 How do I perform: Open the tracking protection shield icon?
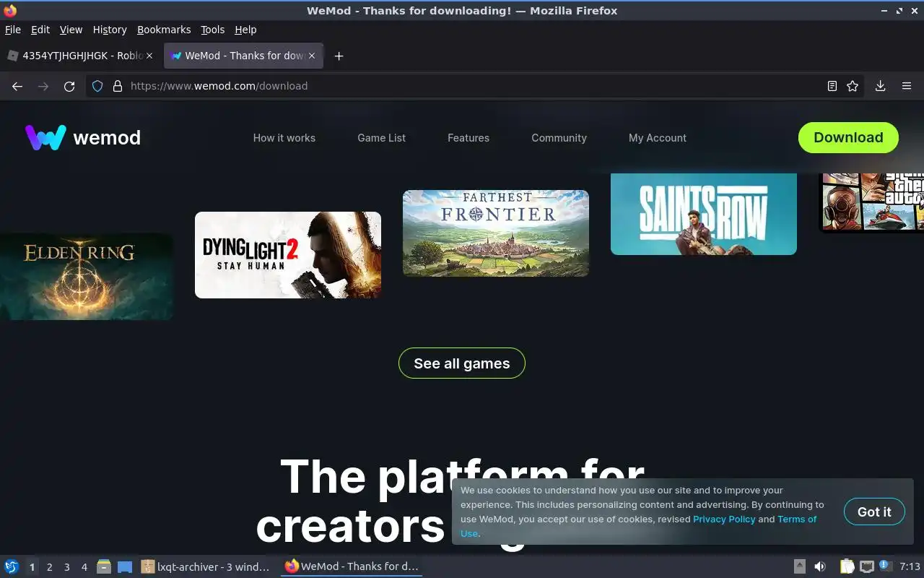tap(98, 86)
